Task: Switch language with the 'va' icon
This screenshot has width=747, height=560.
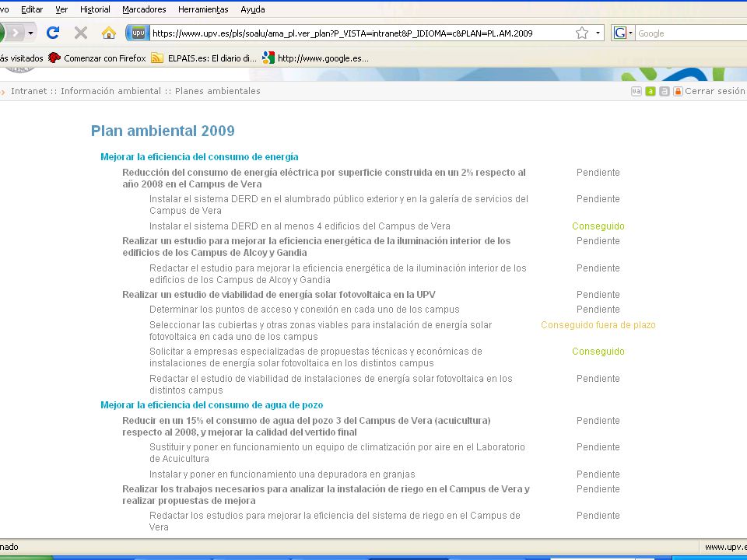Action: [636, 91]
